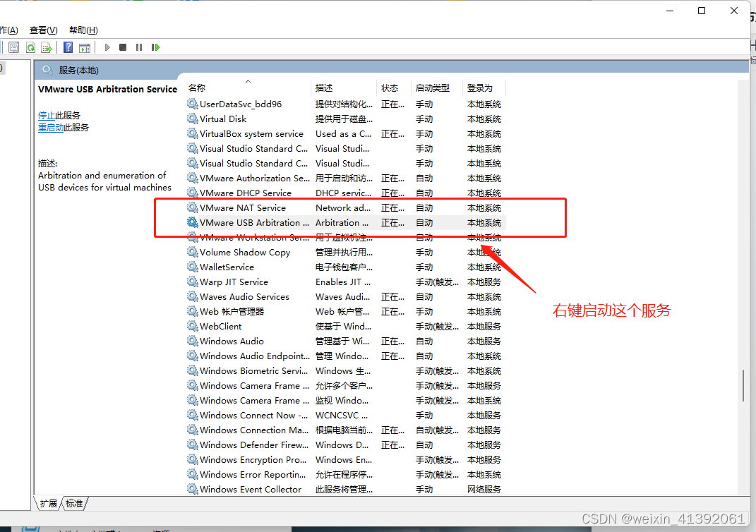Viewport: 756px width, 532px height.
Task: Click the 网络服务 logon cell
Action: (484, 489)
